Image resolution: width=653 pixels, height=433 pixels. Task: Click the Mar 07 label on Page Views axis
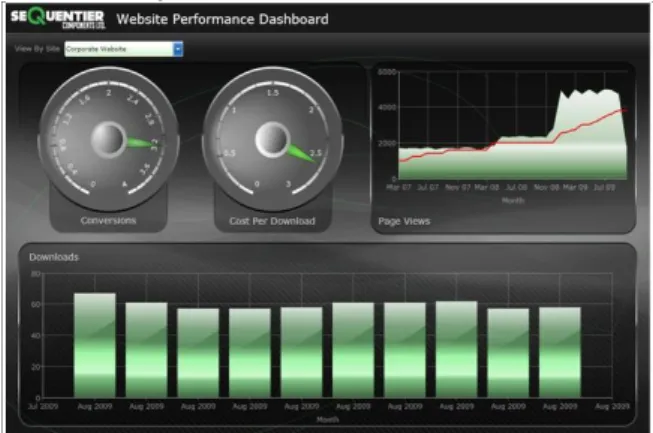[x=399, y=187]
